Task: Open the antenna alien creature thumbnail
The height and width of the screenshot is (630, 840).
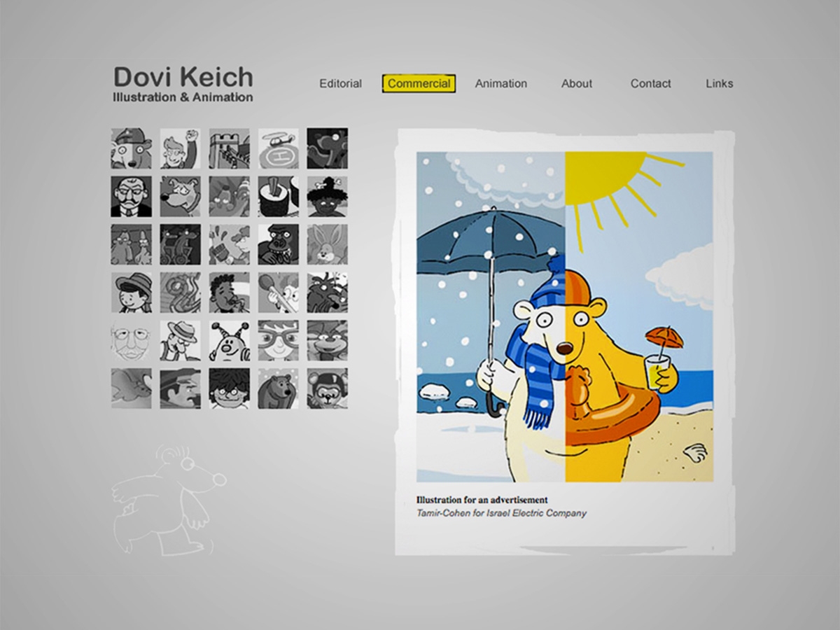Action: (229, 341)
